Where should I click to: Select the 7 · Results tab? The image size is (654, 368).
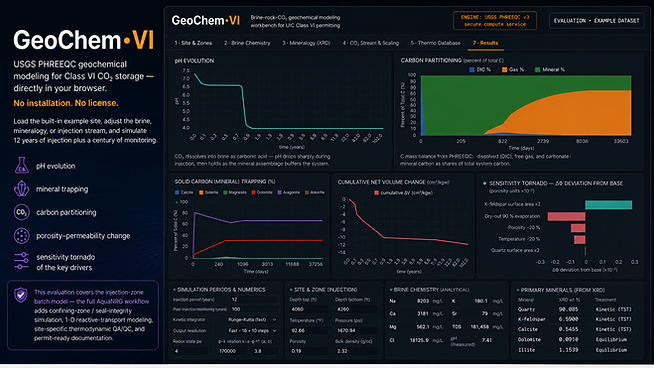485,43
